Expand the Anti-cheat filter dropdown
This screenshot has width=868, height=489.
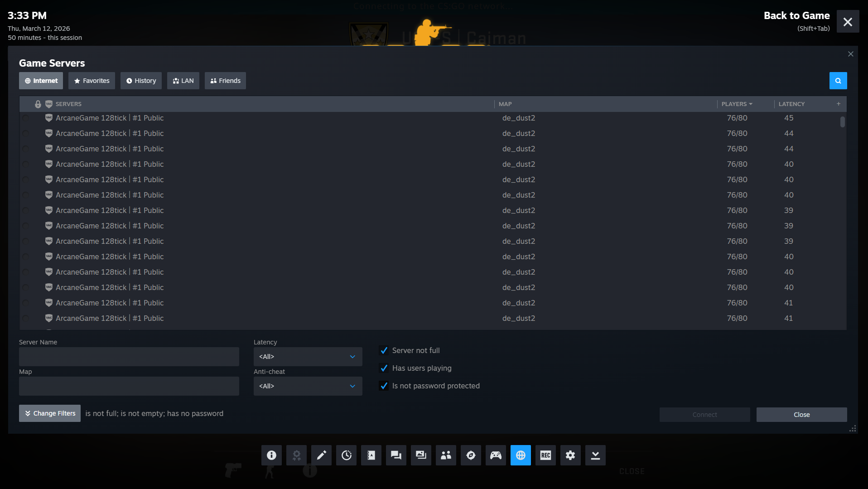pyautogui.click(x=308, y=386)
